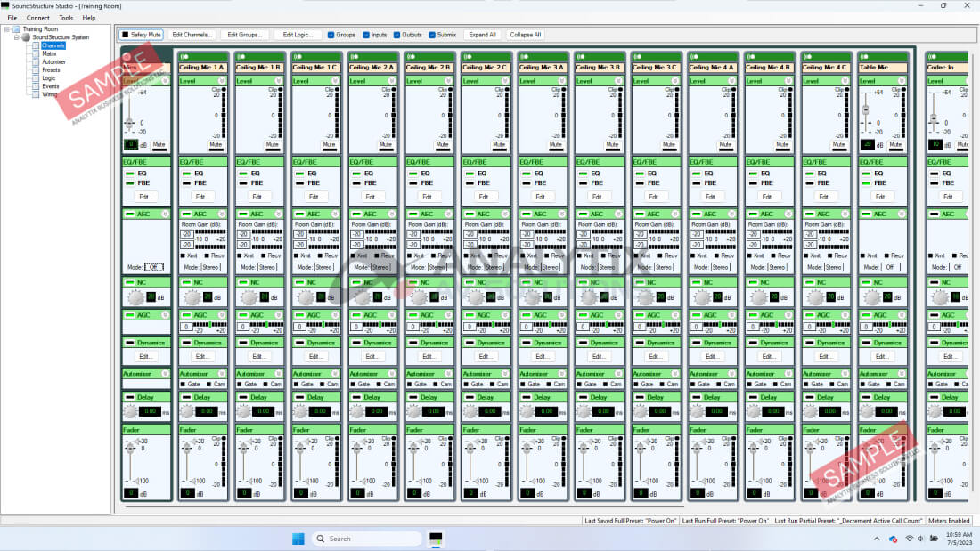Toggle AEC enable on Ceiling Mic 2 A
Image resolution: width=980 pixels, height=551 pixels.
tap(356, 214)
